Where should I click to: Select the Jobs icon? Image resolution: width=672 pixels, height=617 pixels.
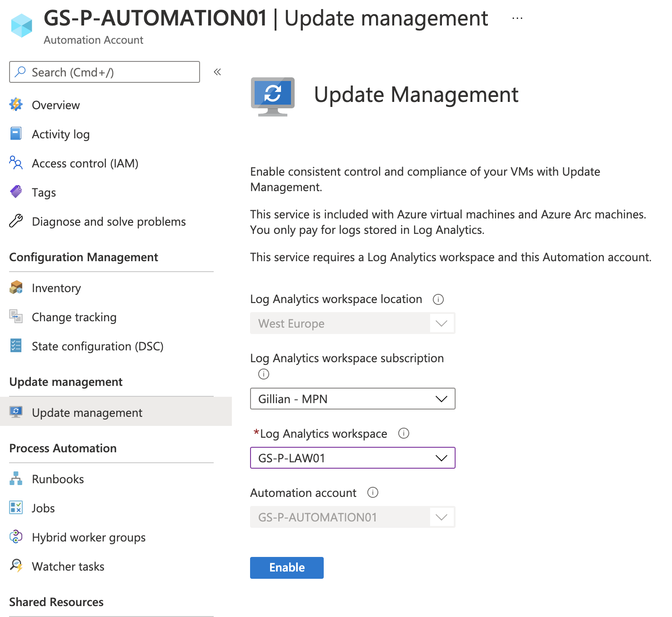tap(16, 508)
